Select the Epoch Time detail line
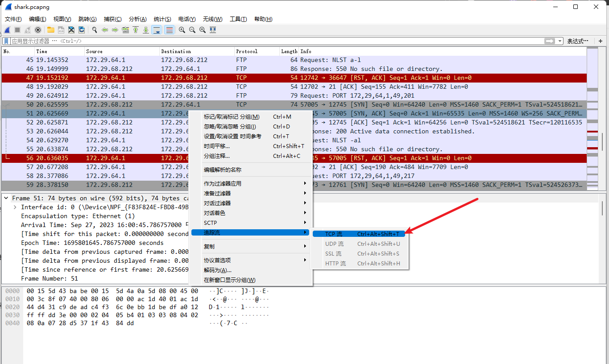 point(92,243)
